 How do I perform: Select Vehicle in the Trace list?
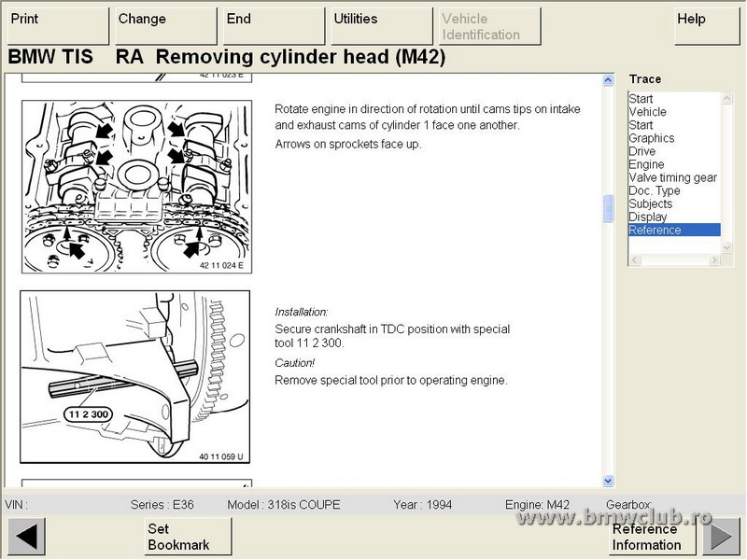(647, 112)
